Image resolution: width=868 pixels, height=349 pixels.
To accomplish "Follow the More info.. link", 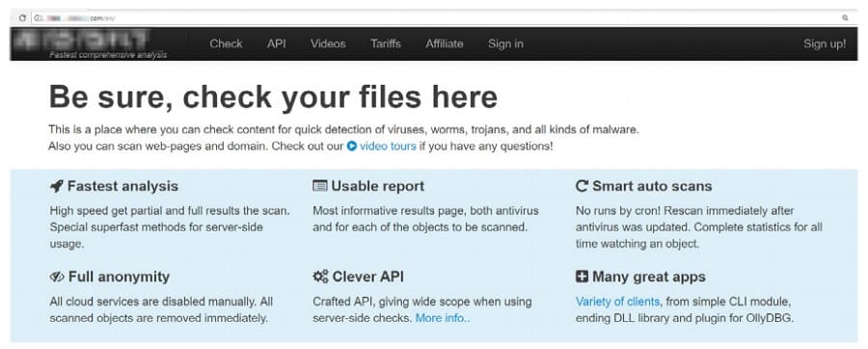I will 443,318.
